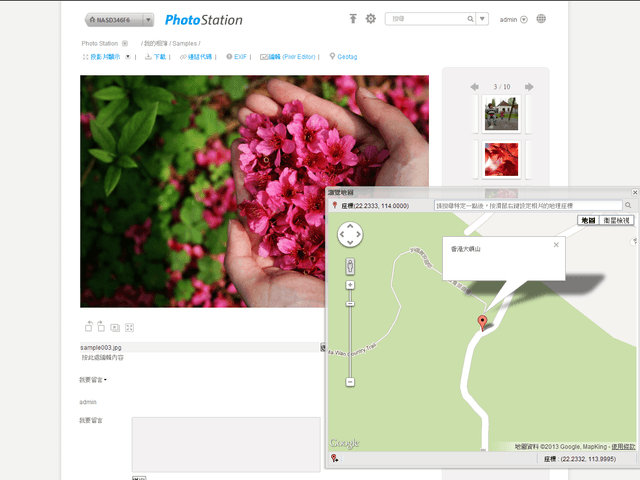Open the settings gear icon
This screenshot has width=640, height=480.
tap(371, 18)
